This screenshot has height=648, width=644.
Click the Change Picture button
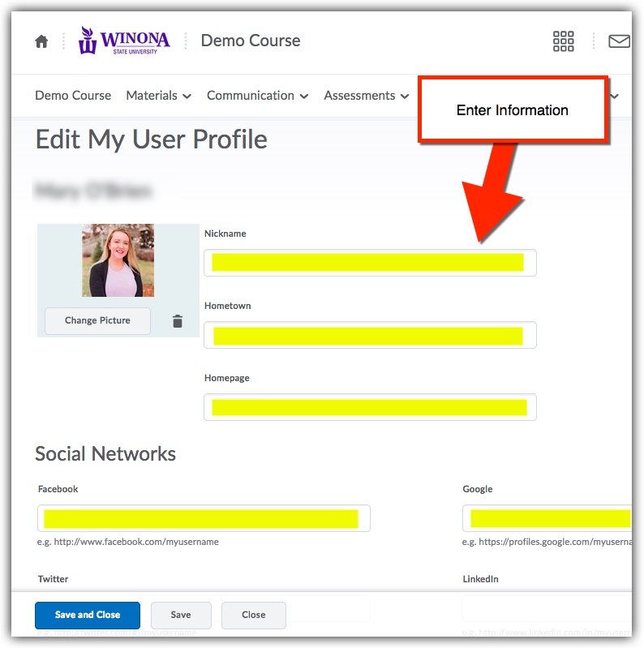click(x=97, y=320)
